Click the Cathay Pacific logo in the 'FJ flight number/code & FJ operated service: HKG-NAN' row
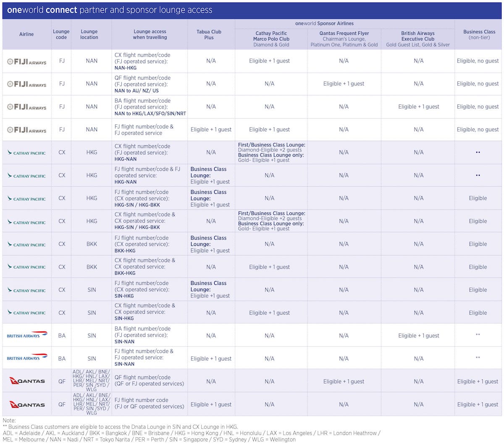504x446 pixels. pos(26,176)
